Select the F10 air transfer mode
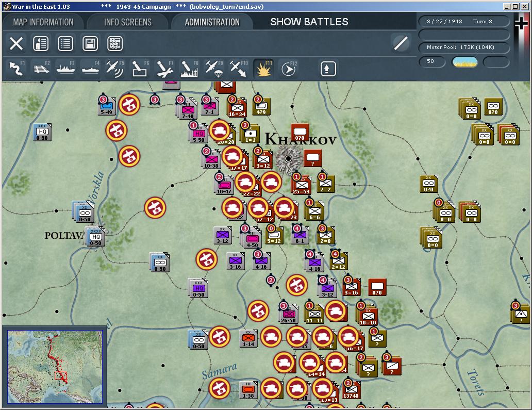This screenshot has height=410, width=532. [x=239, y=68]
